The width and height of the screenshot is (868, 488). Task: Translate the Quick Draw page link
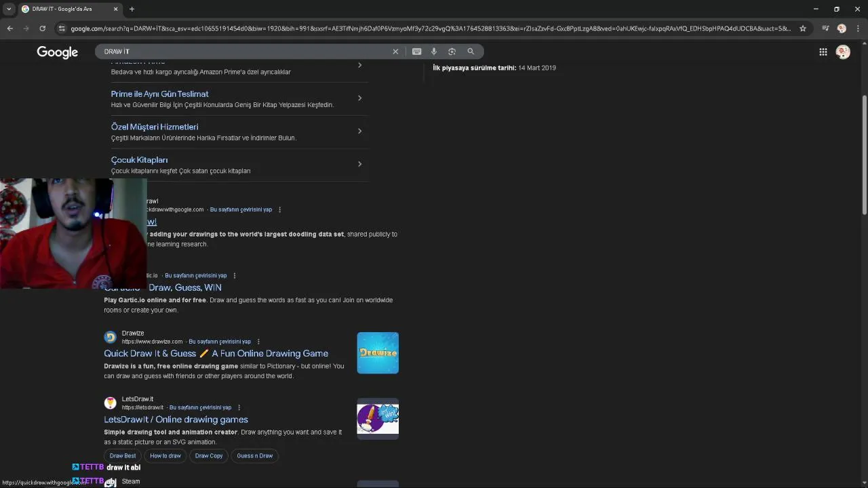(241, 209)
